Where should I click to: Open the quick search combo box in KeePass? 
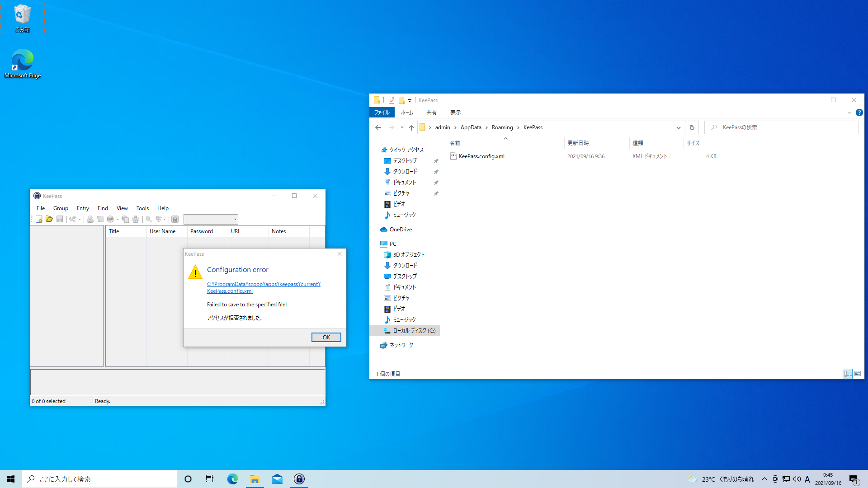[210, 219]
